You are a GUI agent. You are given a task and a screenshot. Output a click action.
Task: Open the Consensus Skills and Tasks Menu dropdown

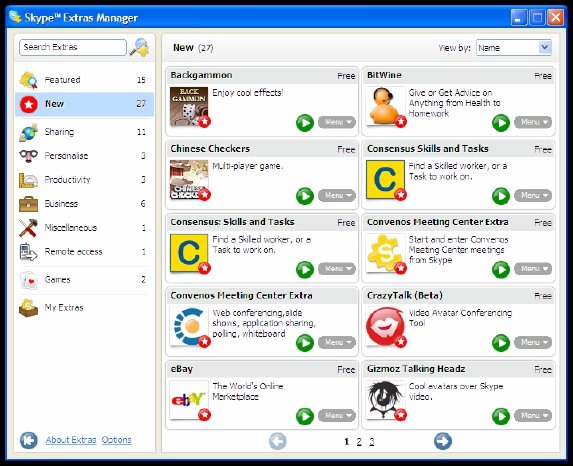(x=533, y=196)
